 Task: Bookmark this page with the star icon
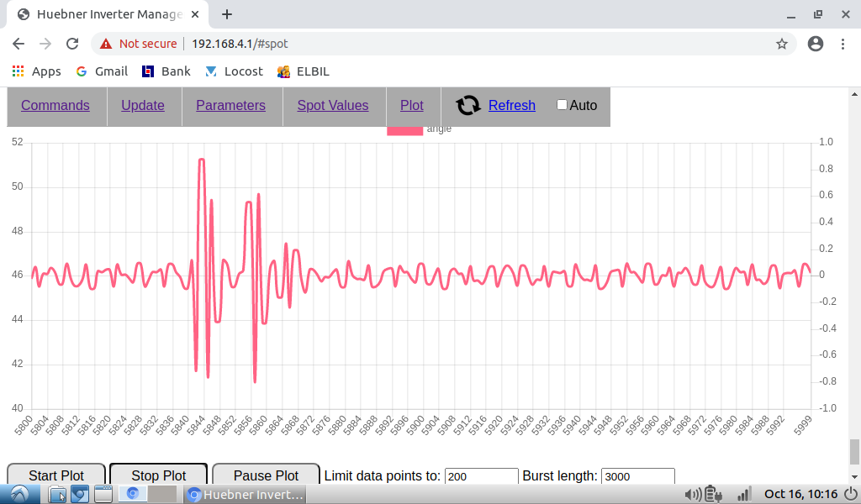coord(781,44)
